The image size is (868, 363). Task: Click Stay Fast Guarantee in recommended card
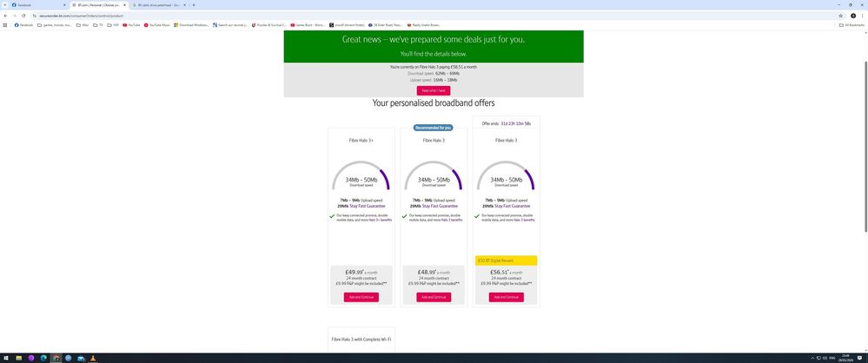click(441, 206)
